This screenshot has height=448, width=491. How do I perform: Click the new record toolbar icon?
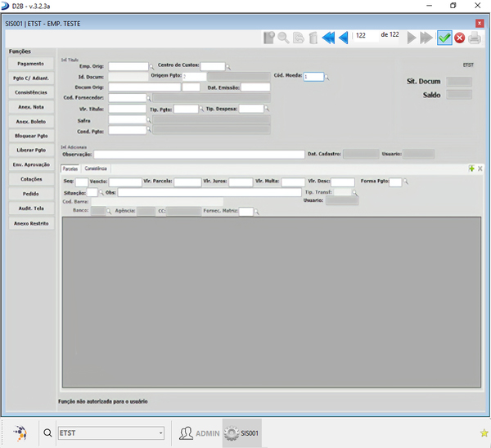268,38
